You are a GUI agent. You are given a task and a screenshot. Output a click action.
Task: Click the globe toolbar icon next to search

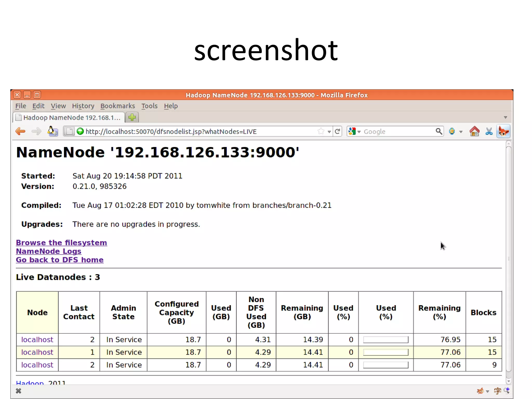coord(452,131)
